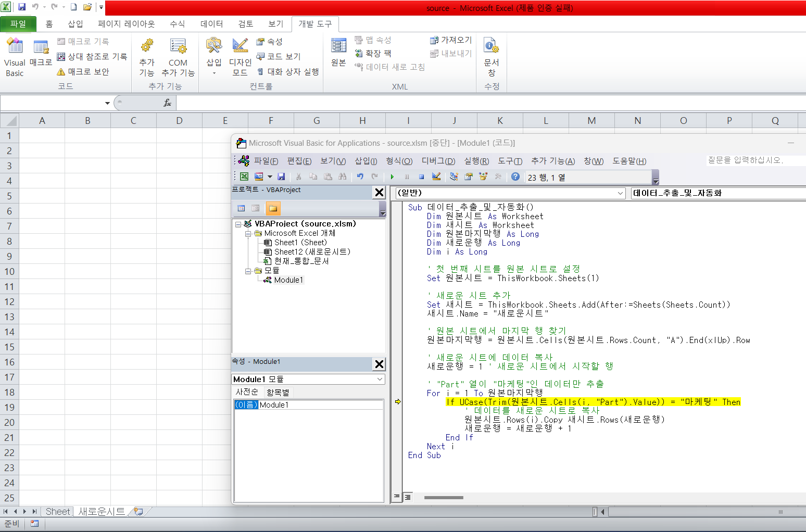The width and height of the screenshot is (806, 532).
Task: Collapse the VBAProject (source.xlsm) tree node
Action: tap(238, 224)
